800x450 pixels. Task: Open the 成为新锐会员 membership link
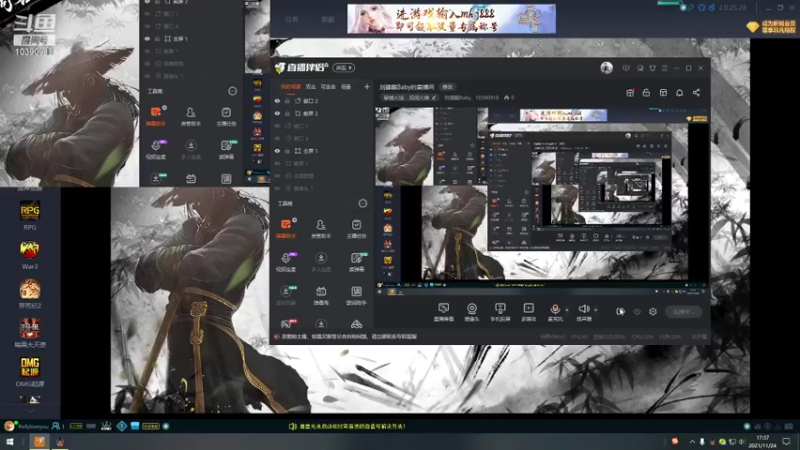point(771,27)
